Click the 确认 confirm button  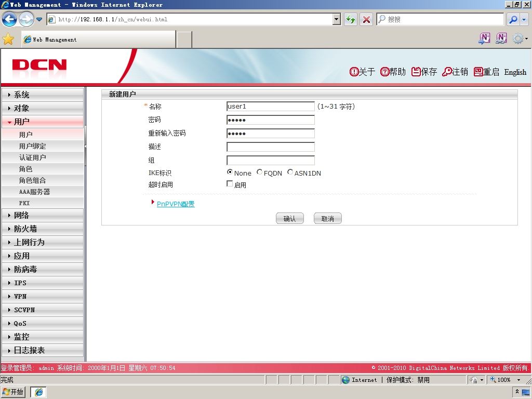pyautogui.click(x=290, y=219)
